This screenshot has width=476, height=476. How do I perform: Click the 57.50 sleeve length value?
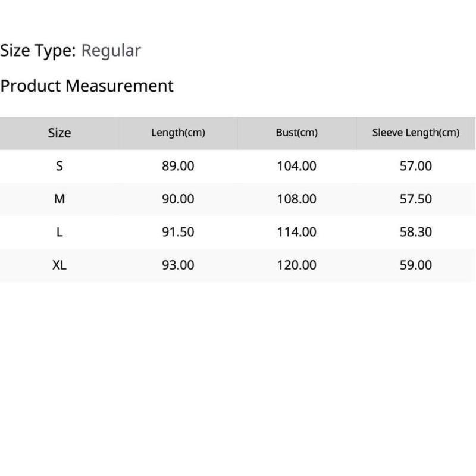tap(415, 199)
